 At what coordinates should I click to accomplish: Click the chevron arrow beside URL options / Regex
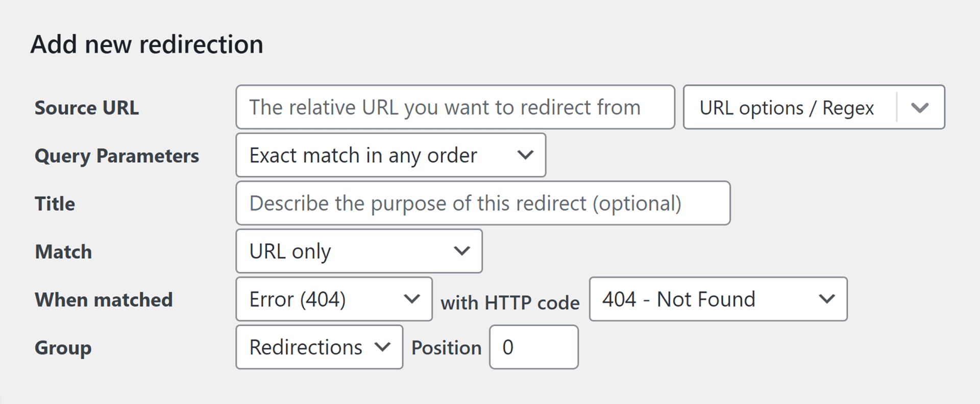pos(920,108)
